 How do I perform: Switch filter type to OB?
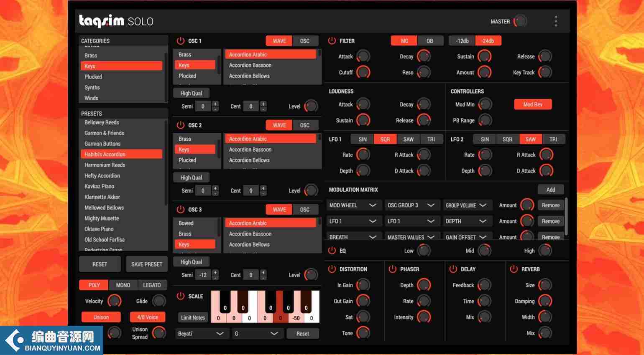point(429,41)
